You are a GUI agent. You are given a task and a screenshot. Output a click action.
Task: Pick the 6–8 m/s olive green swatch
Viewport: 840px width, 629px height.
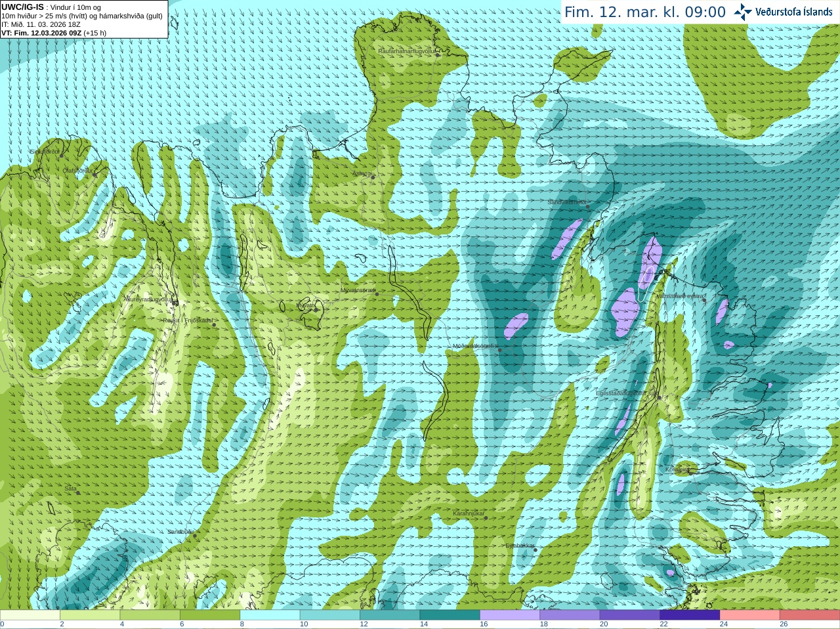pyautogui.click(x=210, y=615)
